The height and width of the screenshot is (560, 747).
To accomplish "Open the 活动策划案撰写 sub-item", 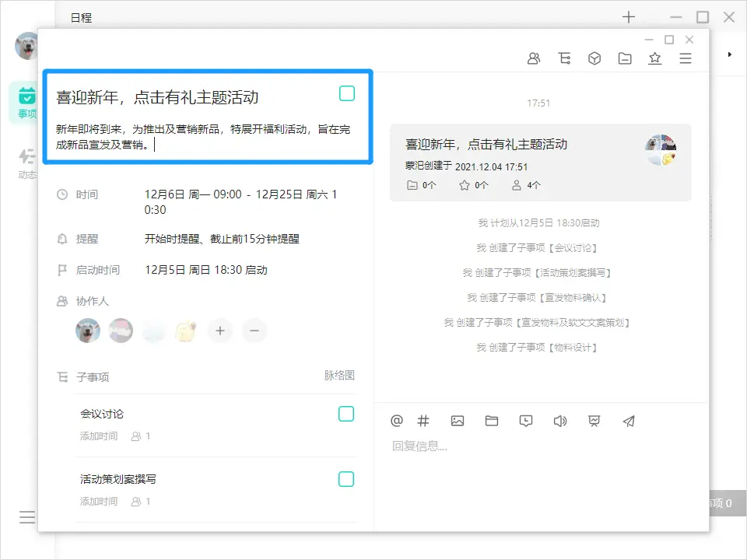I will coord(118,479).
